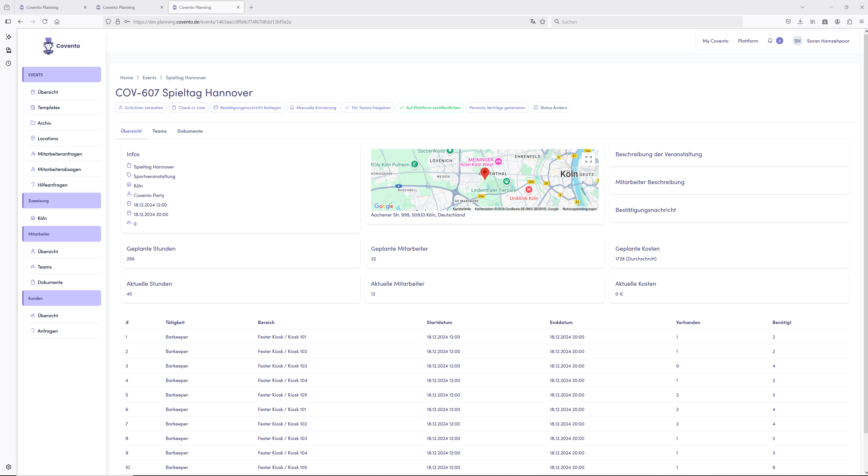Click SH user avatar badge

(x=797, y=41)
